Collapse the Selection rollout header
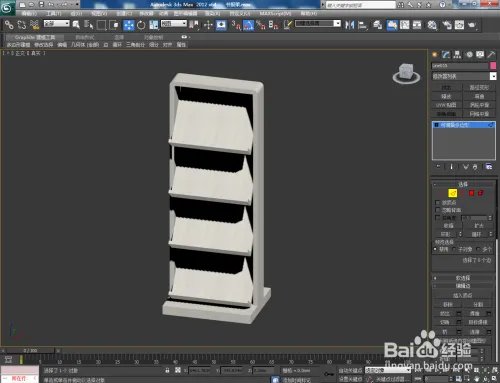Viewport: 500px width, 383px height. pyautogui.click(x=463, y=184)
